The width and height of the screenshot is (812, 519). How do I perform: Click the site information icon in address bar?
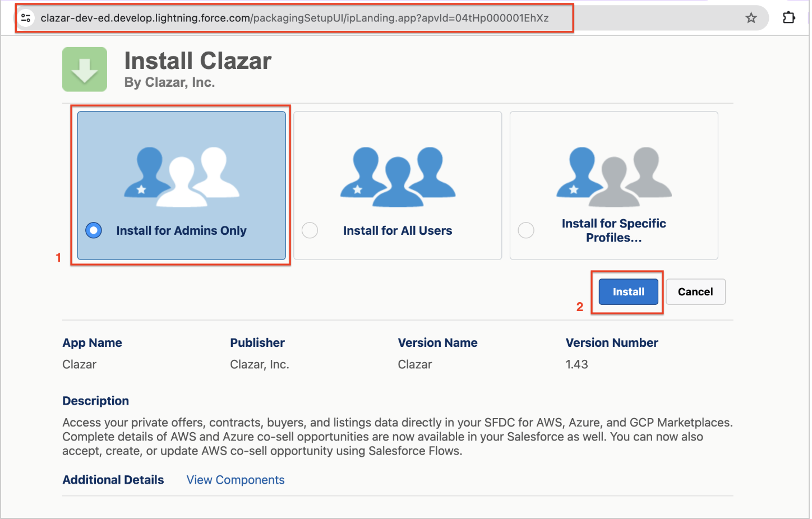pyautogui.click(x=26, y=18)
